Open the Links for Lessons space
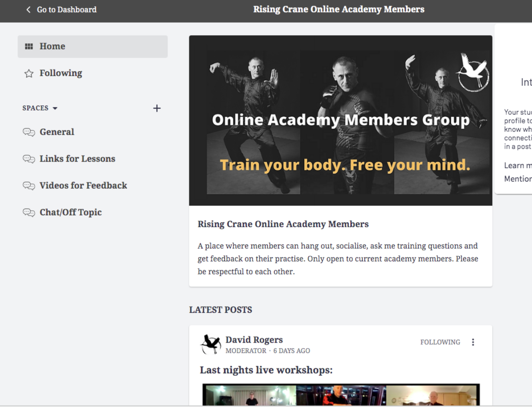 [77, 159]
